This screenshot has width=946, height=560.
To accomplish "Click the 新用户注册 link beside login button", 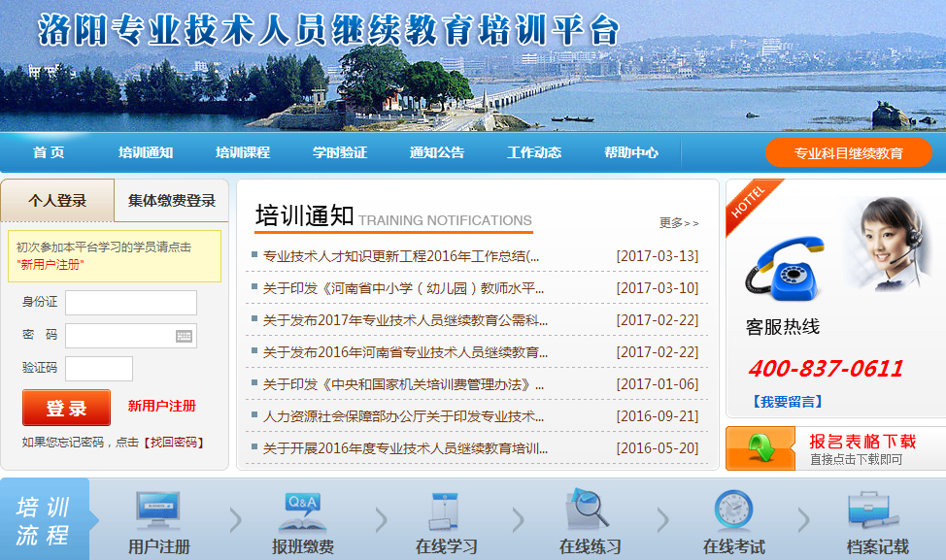I will tap(161, 406).
